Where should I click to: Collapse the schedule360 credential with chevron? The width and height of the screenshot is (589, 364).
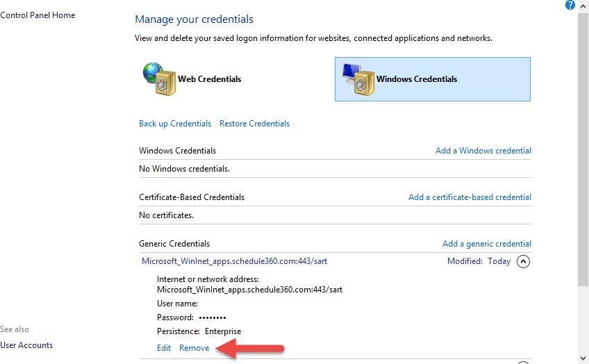[523, 261]
